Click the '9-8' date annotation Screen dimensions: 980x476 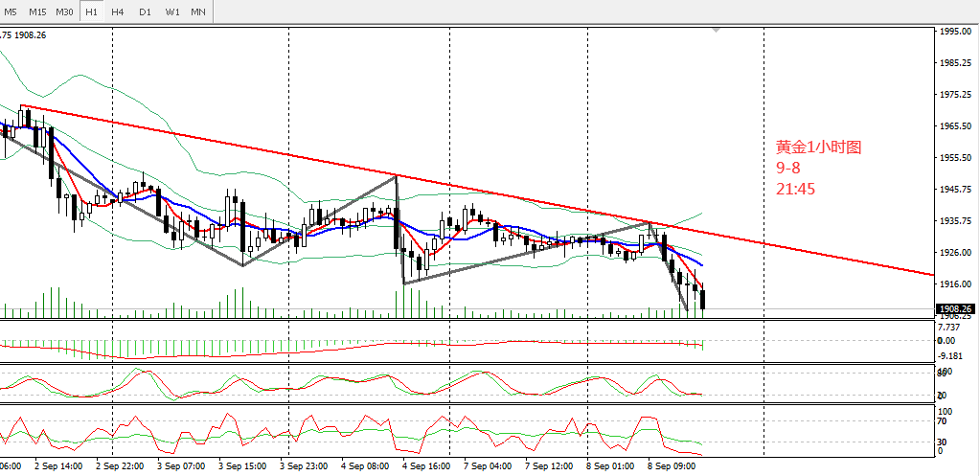(788, 168)
